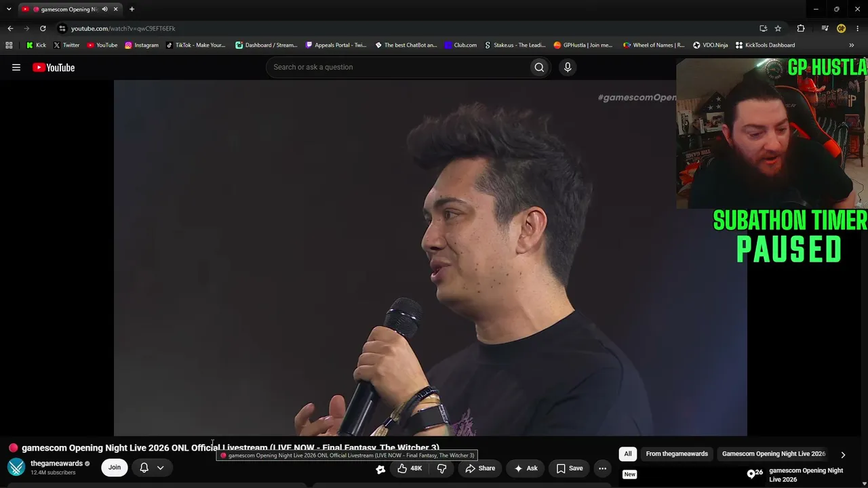This screenshot has height=488, width=868.
Task: Open the TikTok - Make Your... bookmark
Action: 195,45
